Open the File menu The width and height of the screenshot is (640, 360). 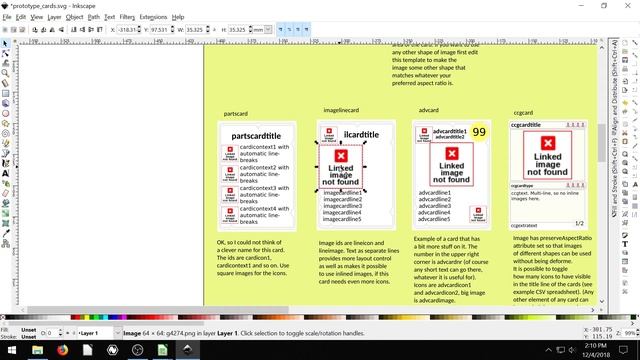click(7, 17)
